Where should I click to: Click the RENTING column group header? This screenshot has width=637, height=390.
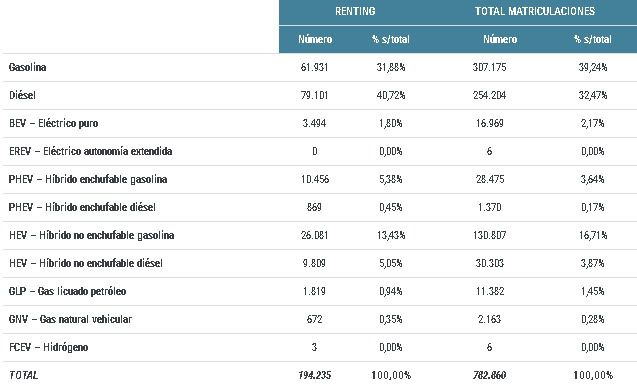coord(355,11)
